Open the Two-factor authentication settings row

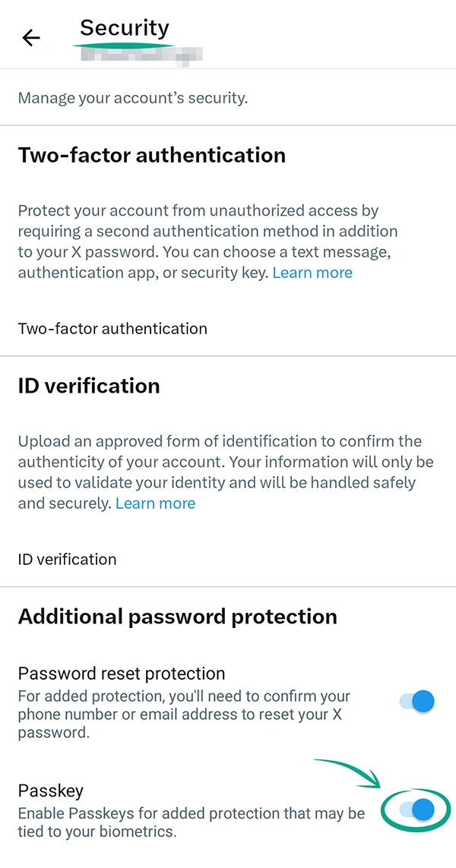pos(112,329)
